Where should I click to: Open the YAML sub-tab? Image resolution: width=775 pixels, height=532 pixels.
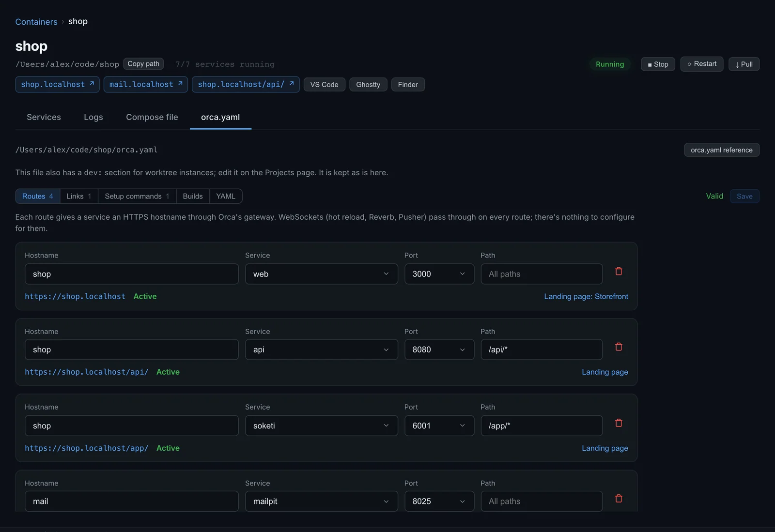[226, 196]
